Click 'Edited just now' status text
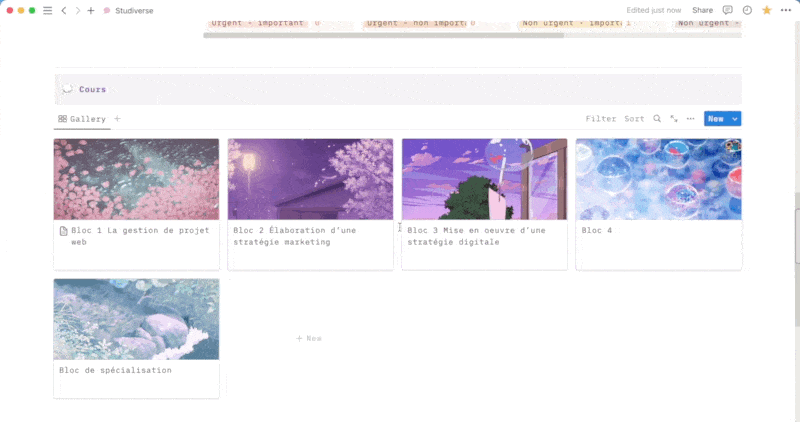 [x=654, y=10]
